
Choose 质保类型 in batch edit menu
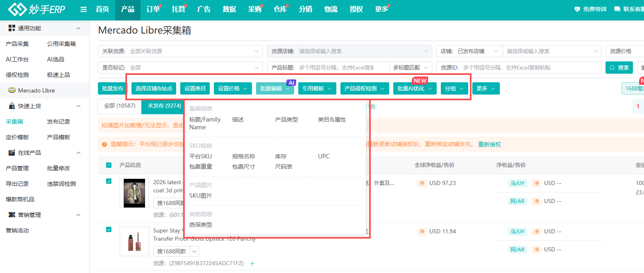(201, 225)
